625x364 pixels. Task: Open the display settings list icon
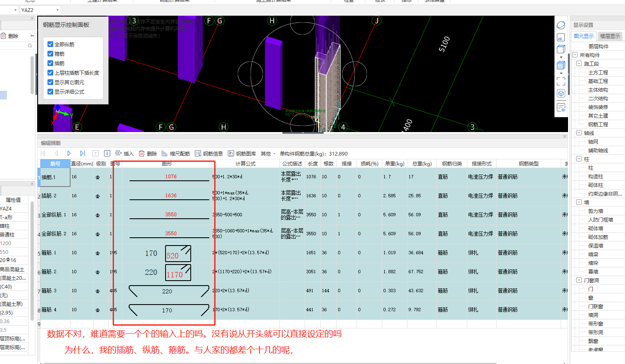pyautogui.click(x=561, y=107)
